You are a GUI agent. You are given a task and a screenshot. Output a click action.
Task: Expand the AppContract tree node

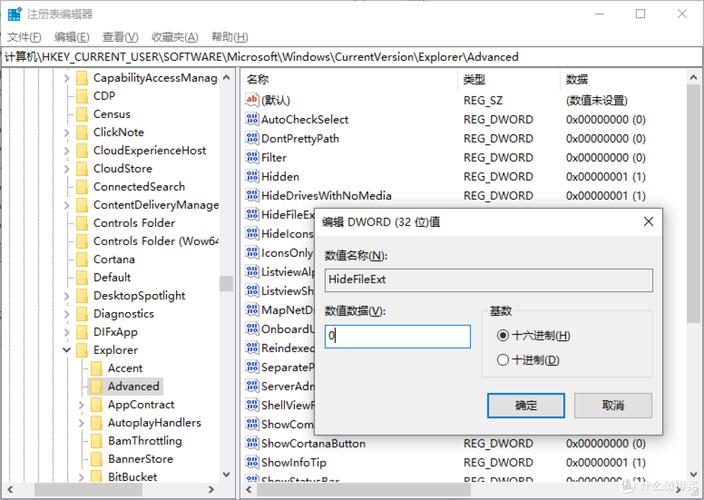tap(81, 405)
